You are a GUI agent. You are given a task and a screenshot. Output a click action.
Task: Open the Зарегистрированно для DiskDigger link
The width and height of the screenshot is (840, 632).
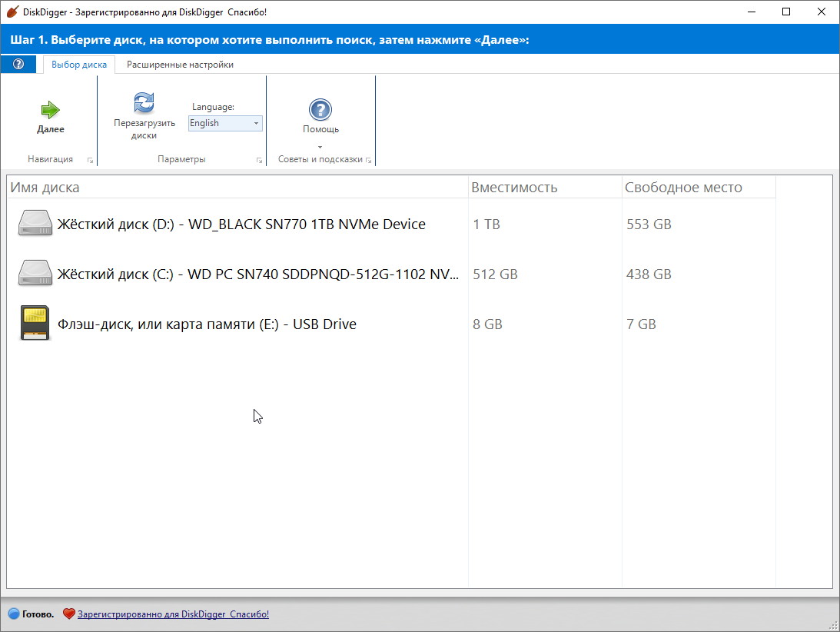pos(173,614)
